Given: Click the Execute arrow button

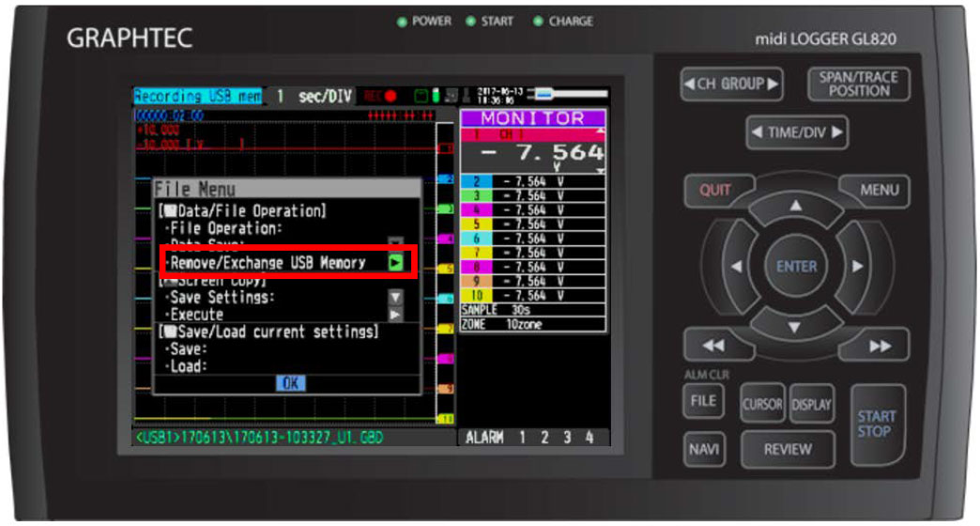Looking at the screenshot, I should pyautogui.click(x=395, y=314).
